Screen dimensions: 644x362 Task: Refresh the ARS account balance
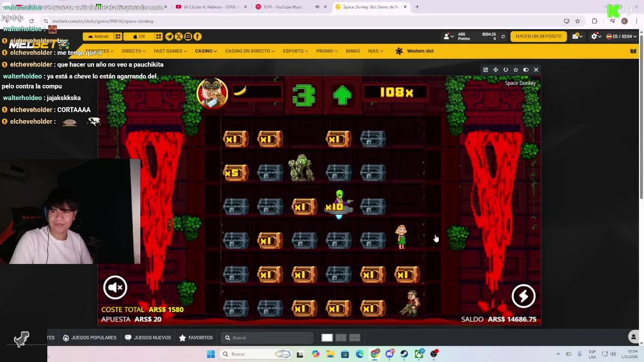[503, 36]
